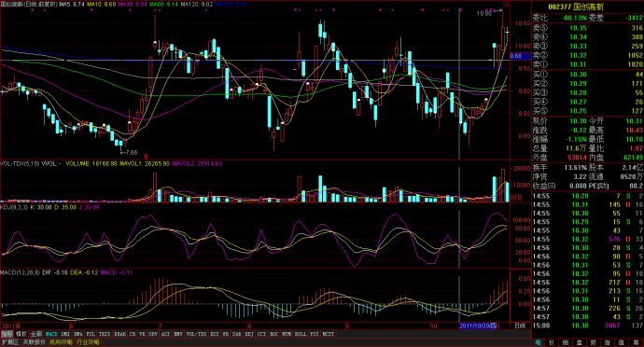
Task: Switch to the 筹 tab at bottom right
Action: [x=636, y=343]
